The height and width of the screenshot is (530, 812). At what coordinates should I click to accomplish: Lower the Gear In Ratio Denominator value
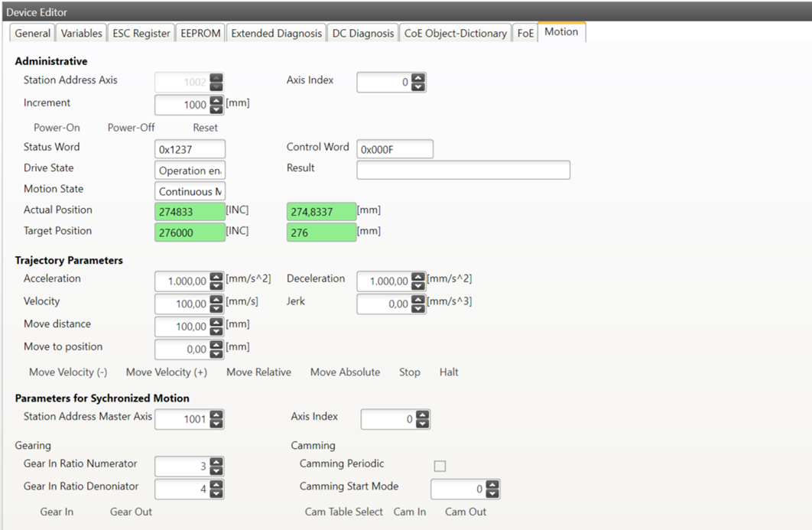coord(216,493)
